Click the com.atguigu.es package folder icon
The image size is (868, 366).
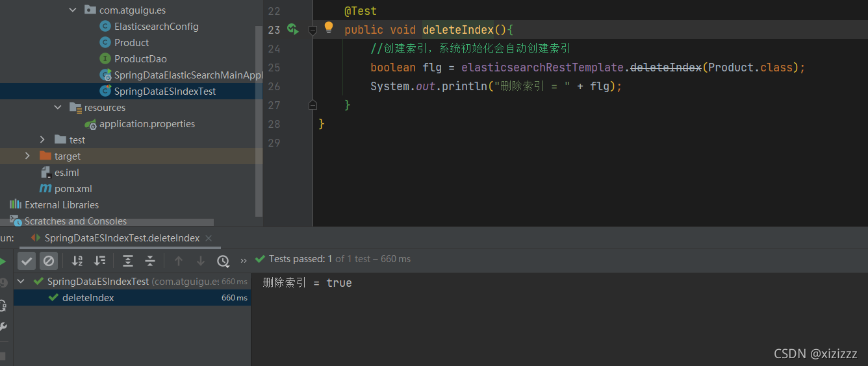pos(90,10)
